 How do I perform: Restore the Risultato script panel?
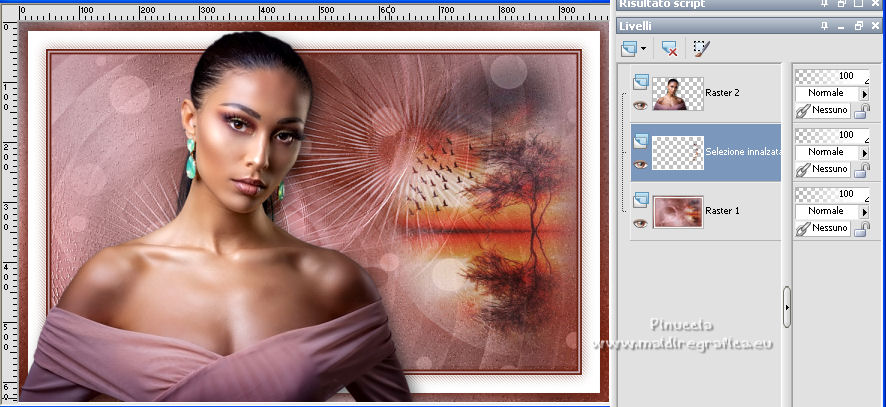coord(841,4)
